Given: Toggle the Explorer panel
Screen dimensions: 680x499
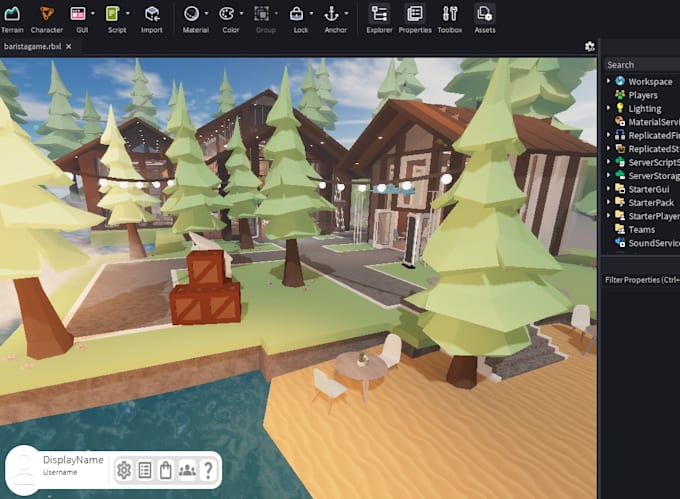Looking at the screenshot, I should [x=379, y=20].
